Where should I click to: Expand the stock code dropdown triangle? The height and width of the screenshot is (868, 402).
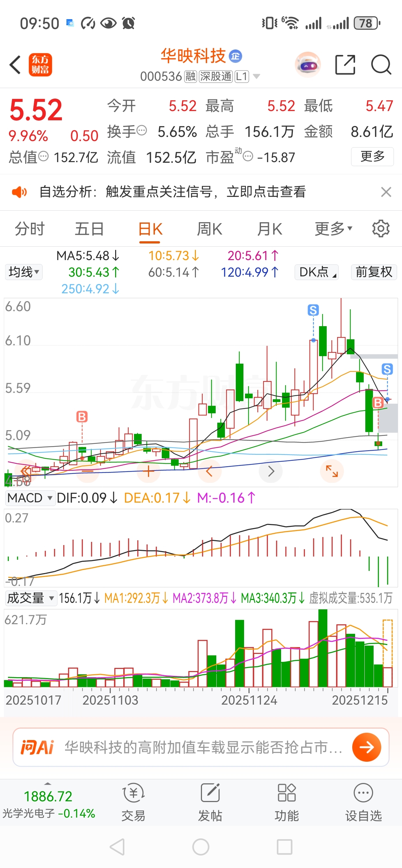pos(257,77)
